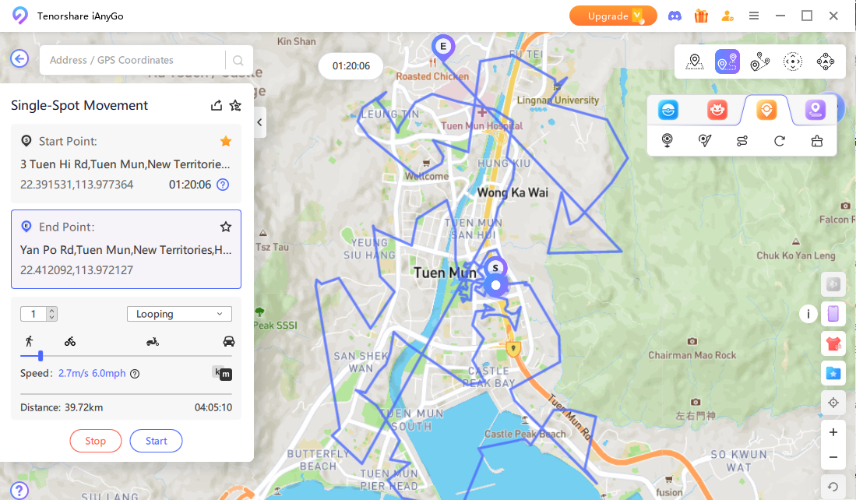Image resolution: width=856 pixels, height=500 pixels.
Task: Add route to favorites via header star icon
Action: [235, 105]
